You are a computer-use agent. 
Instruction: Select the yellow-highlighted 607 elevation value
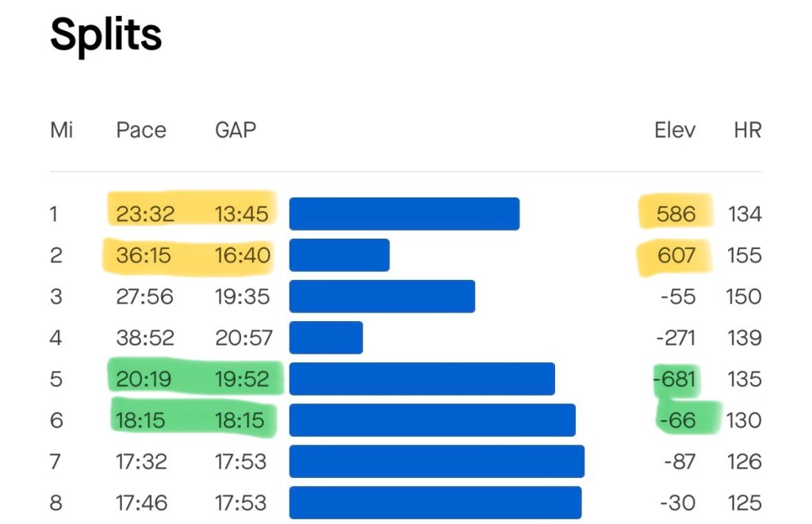[676, 255]
